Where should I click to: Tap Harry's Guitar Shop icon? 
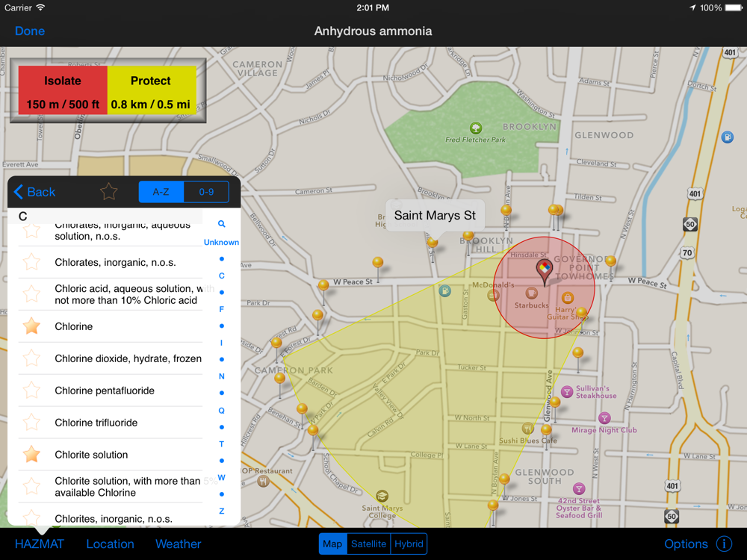567,298
